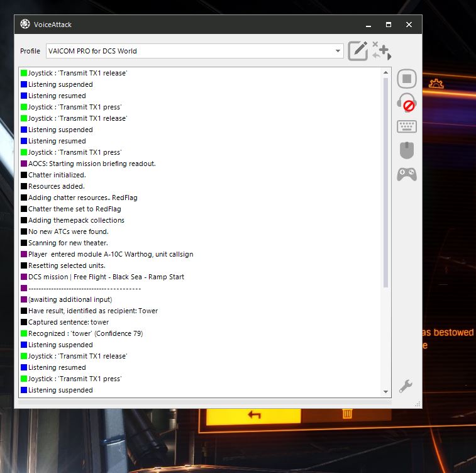
Task: Open options with the wrench icon
Action: coord(406,386)
